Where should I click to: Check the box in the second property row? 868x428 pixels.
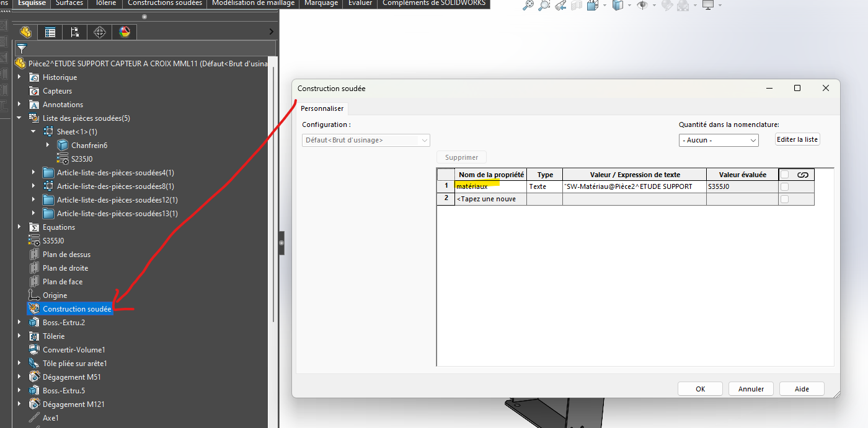(785, 199)
